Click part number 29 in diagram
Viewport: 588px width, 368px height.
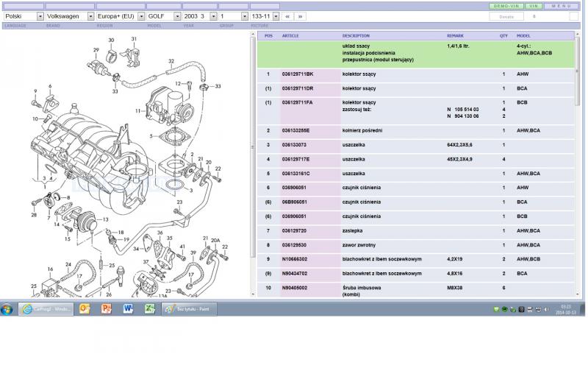[x=96, y=50]
